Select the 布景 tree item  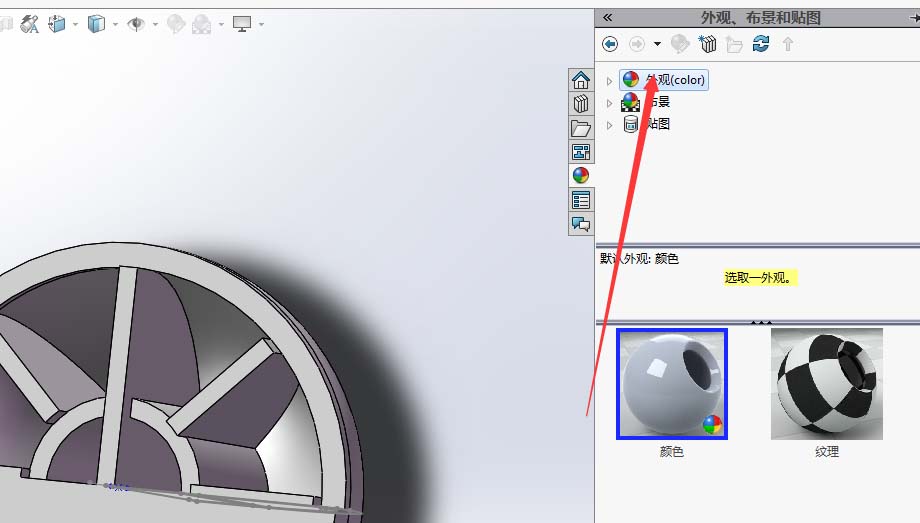click(x=645, y=102)
